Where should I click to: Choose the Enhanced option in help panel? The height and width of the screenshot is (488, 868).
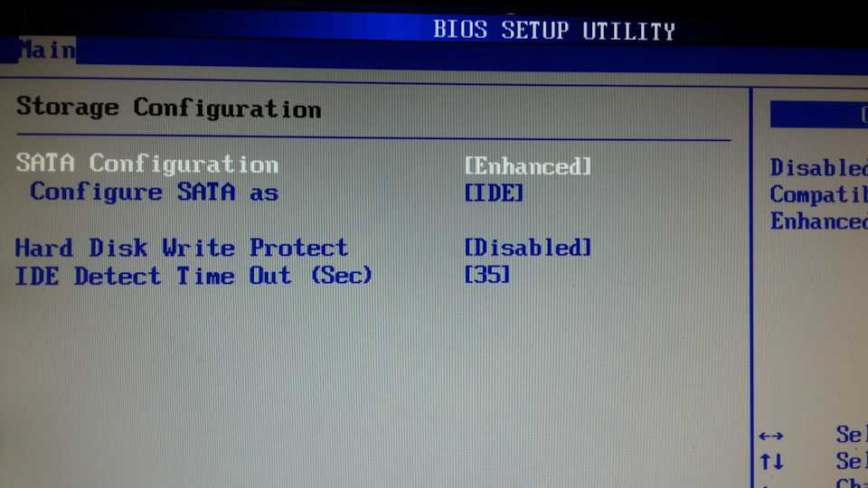(819, 221)
